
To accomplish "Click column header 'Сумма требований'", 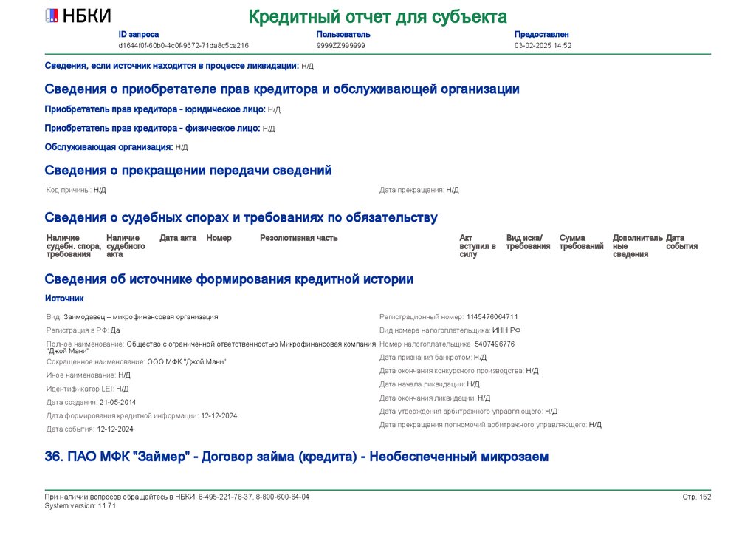I will [x=582, y=242].
